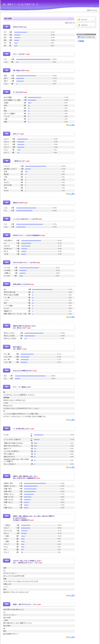Click the Q1 question badge icon
Screen dimensions: 100x644
pyautogui.click(x=7, y=27)
